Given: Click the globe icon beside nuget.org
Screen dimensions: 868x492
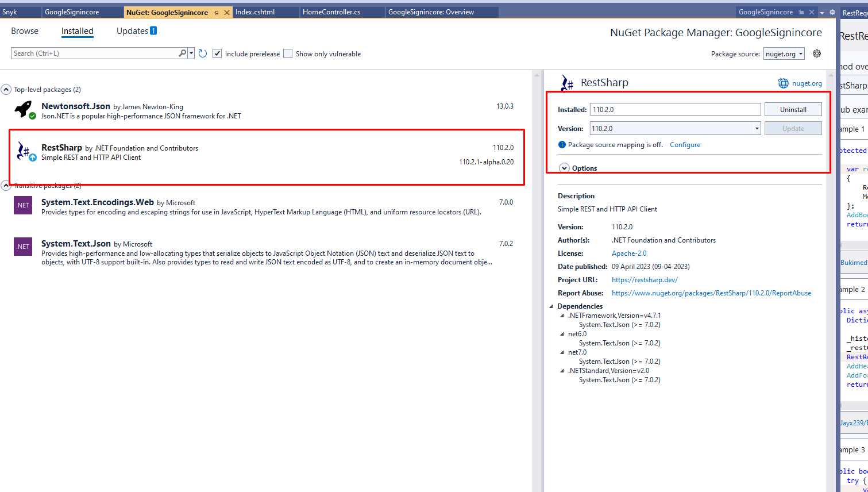Looking at the screenshot, I should (783, 83).
